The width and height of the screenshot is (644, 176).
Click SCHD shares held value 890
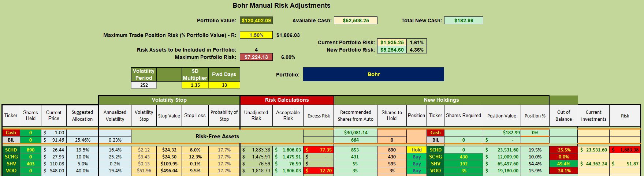pyautogui.click(x=31, y=150)
